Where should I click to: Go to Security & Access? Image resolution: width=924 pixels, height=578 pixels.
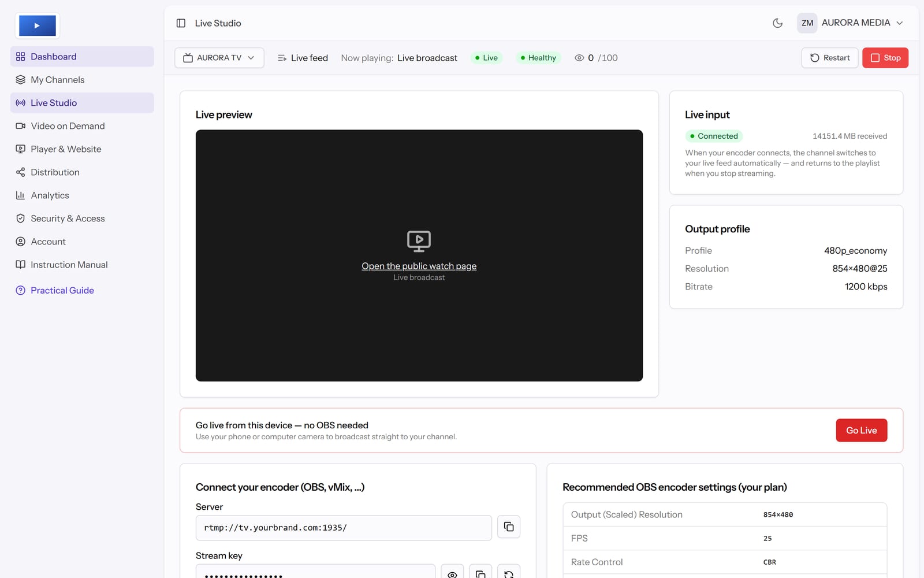pyautogui.click(x=82, y=218)
